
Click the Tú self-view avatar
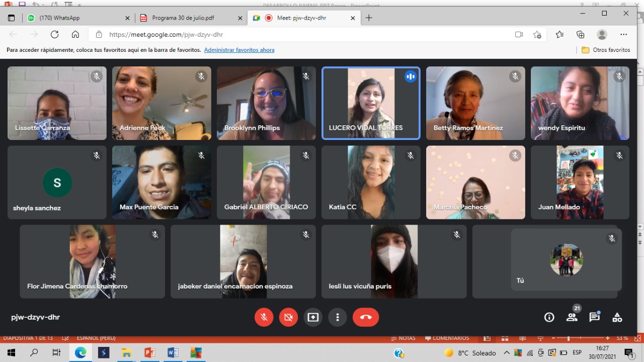[x=567, y=260]
